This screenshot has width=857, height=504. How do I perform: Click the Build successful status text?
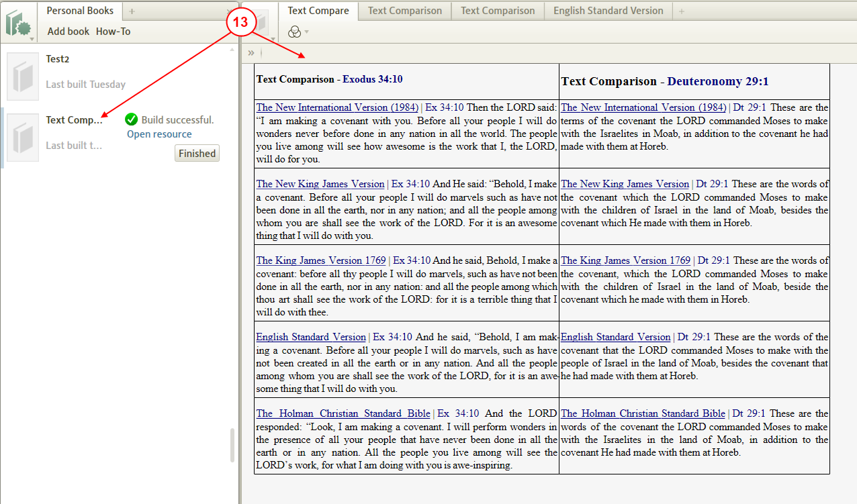click(x=177, y=120)
